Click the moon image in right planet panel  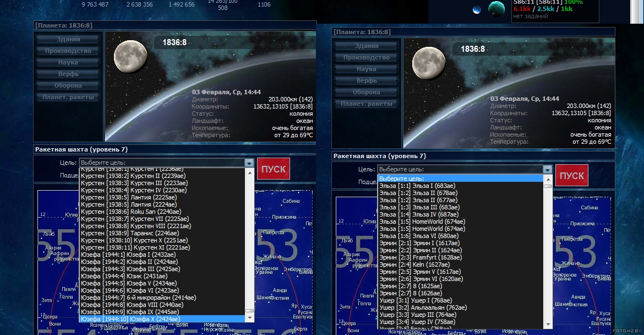pos(428,62)
